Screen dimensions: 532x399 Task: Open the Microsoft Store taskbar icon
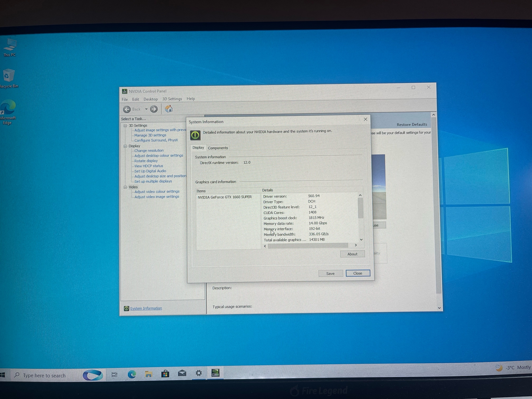pos(165,374)
